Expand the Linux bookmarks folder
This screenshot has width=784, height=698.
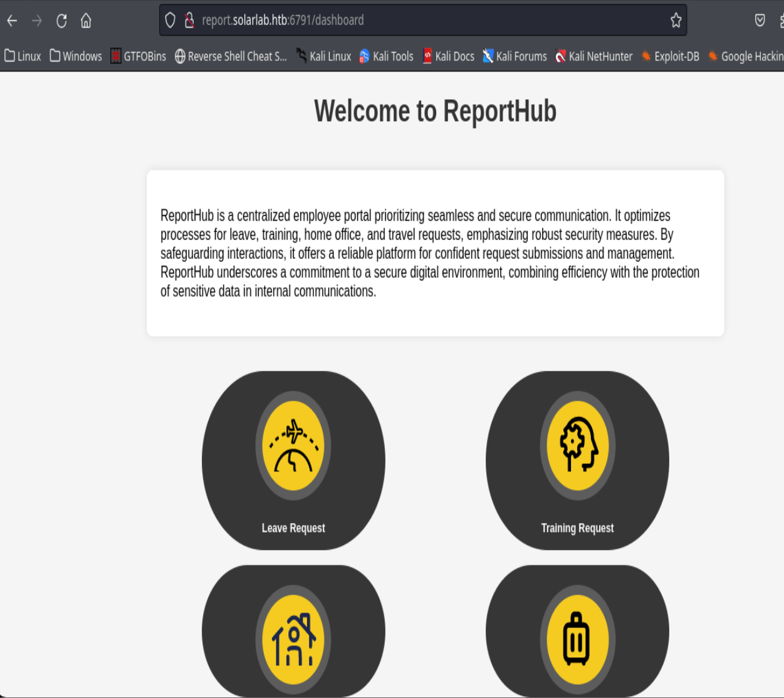tap(23, 56)
